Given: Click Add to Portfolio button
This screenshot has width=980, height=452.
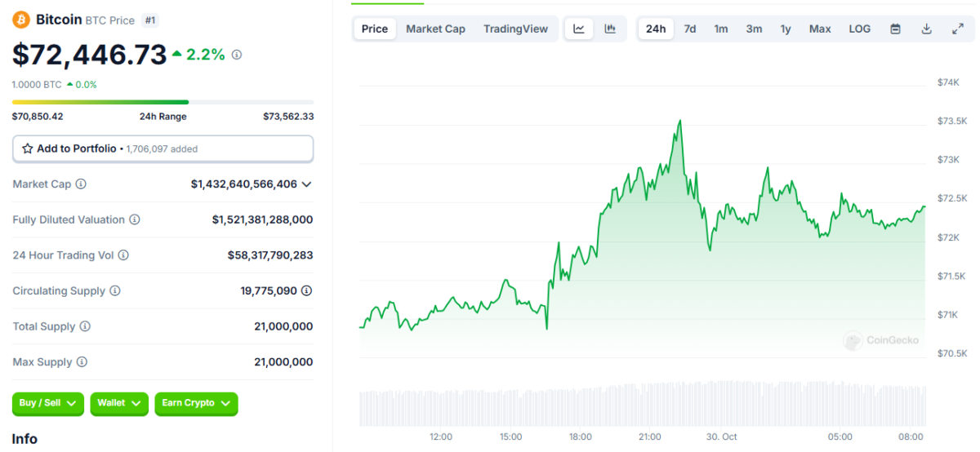Looking at the screenshot, I should [163, 148].
